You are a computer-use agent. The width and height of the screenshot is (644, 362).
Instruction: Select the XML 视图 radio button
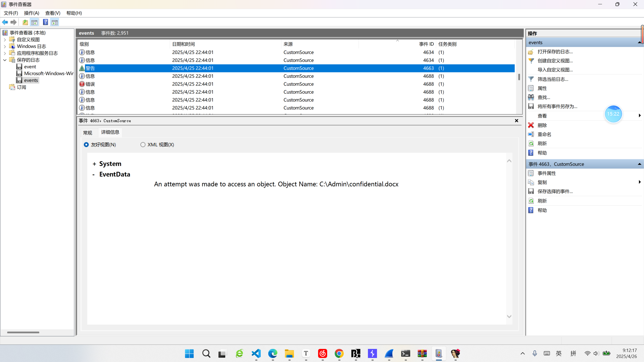pos(143,145)
